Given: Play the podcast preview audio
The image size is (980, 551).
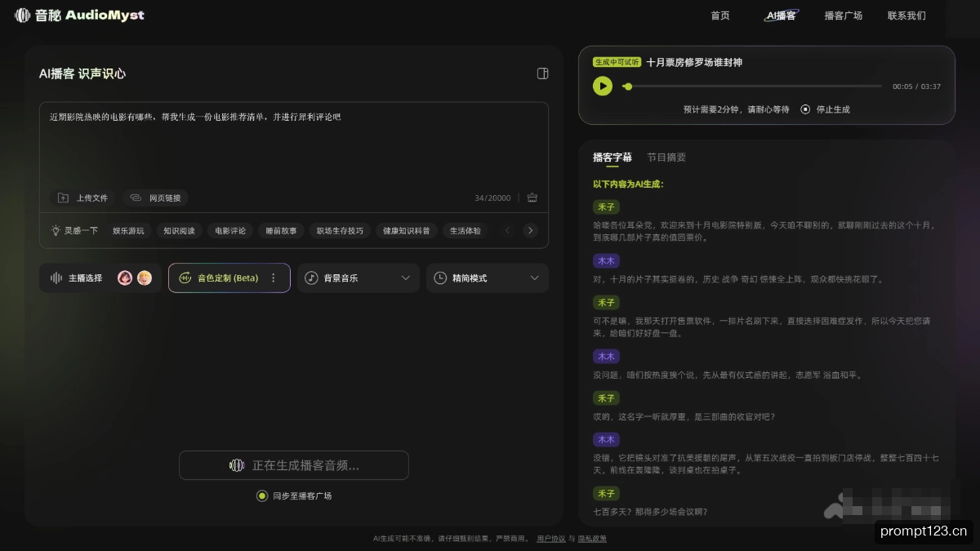Looking at the screenshot, I should [x=603, y=86].
